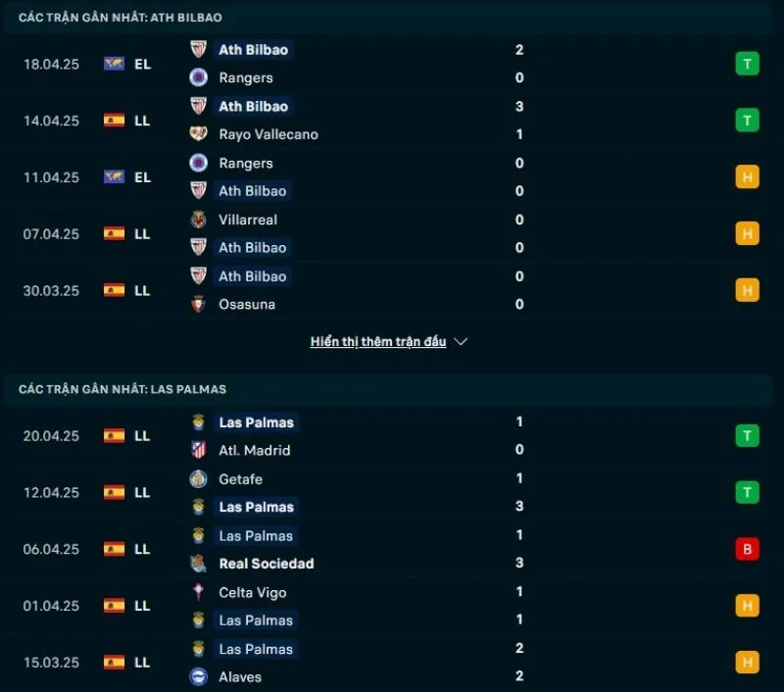Click the yellow H draw badge for Osasuna match
This screenshot has height=692, width=784.
[x=747, y=290]
